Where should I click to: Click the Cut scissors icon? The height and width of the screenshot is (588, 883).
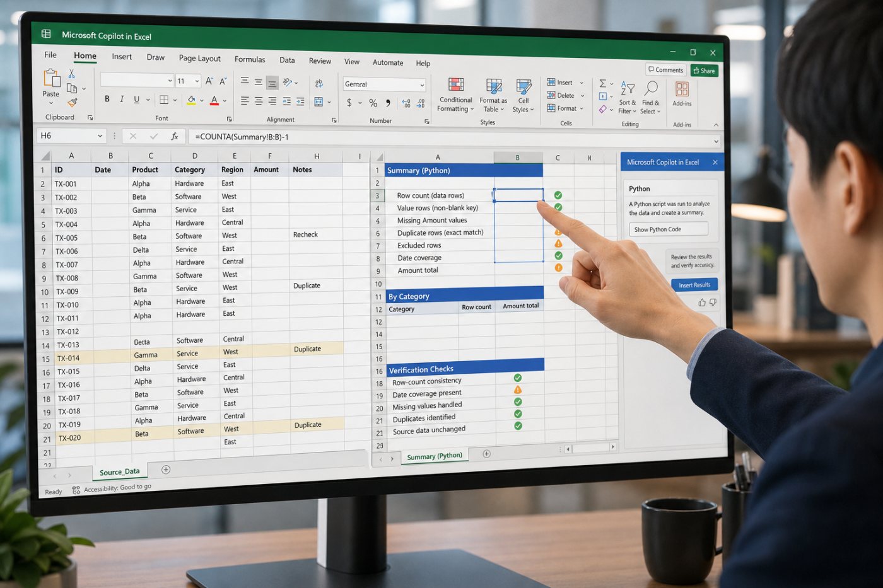[x=72, y=74]
